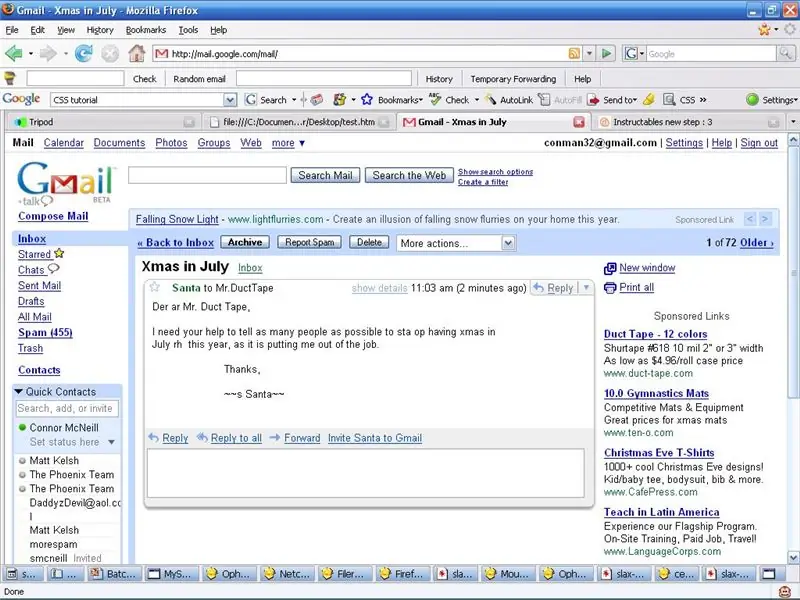Click the Firef... taskbar button

pyautogui.click(x=403, y=574)
